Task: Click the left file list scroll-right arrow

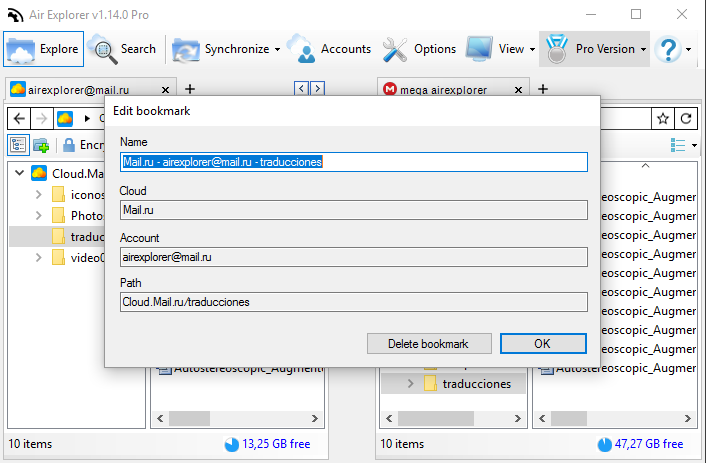Action: point(315,418)
